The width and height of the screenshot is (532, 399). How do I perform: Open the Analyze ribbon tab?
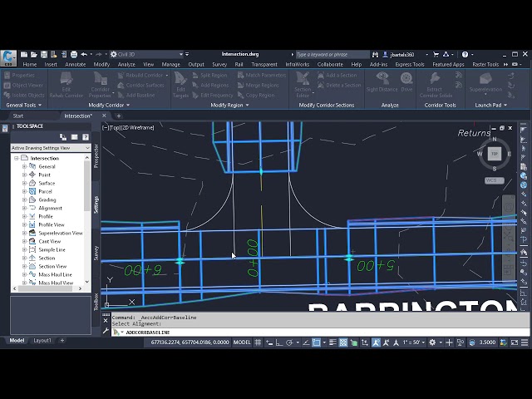click(126, 64)
